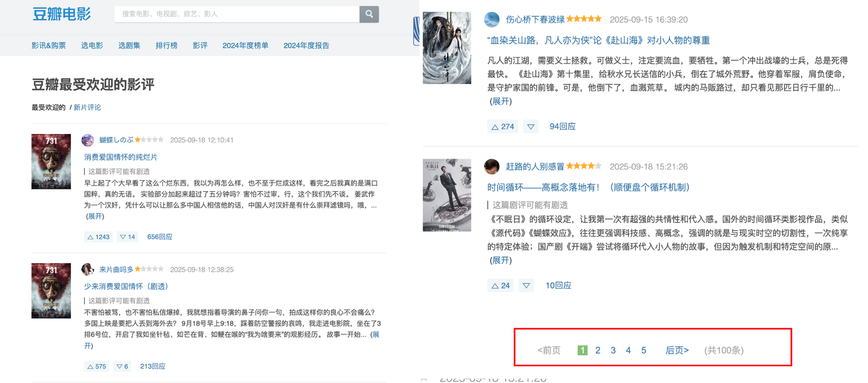The width and height of the screenshot is (868, 383).
Task: Upvote the review with 1243 votes
Action: [x=98, y=237]
